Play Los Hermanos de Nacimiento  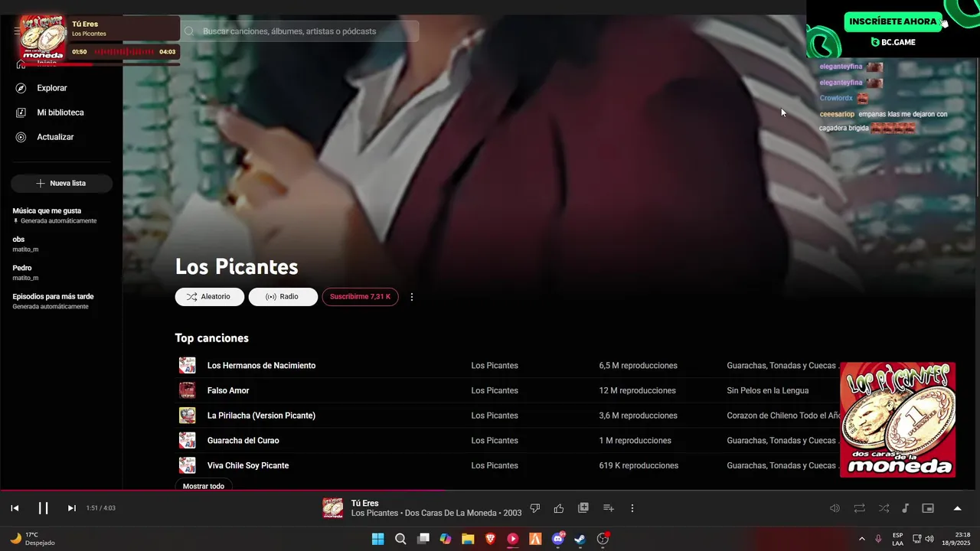(261, 366)
